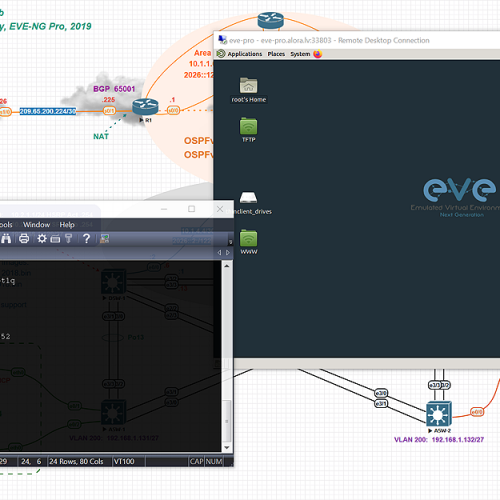500x500 pixels.
Task: Click the SecureFX picture icon in toolbar
Action: 104,239
